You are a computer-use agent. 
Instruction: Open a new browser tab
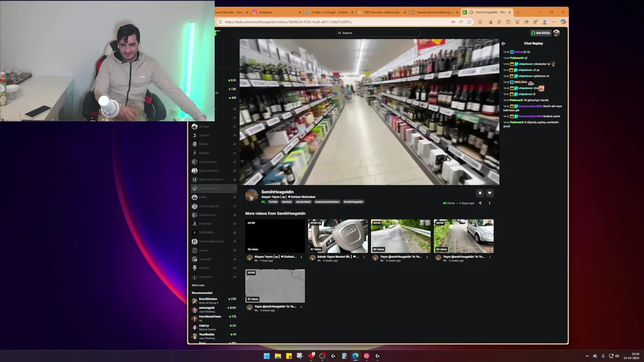coord(518,12)
